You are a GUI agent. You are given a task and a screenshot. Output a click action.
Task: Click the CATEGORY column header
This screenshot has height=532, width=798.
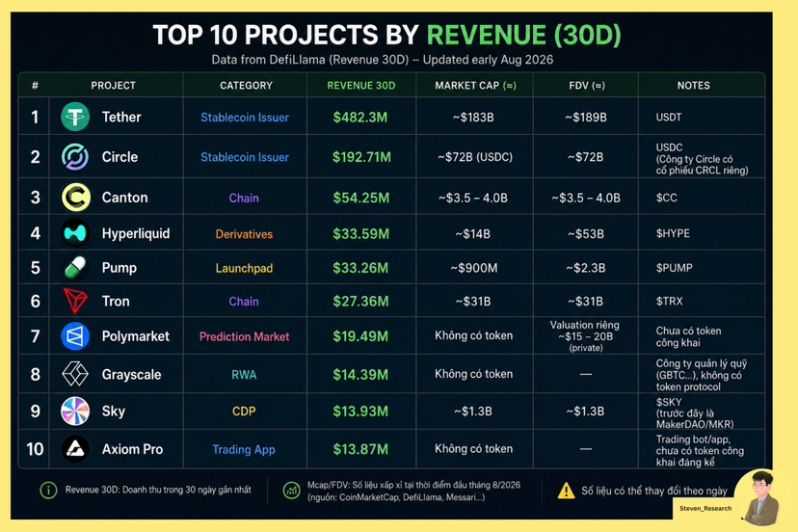pyautogui.click(x=246, y=86)
